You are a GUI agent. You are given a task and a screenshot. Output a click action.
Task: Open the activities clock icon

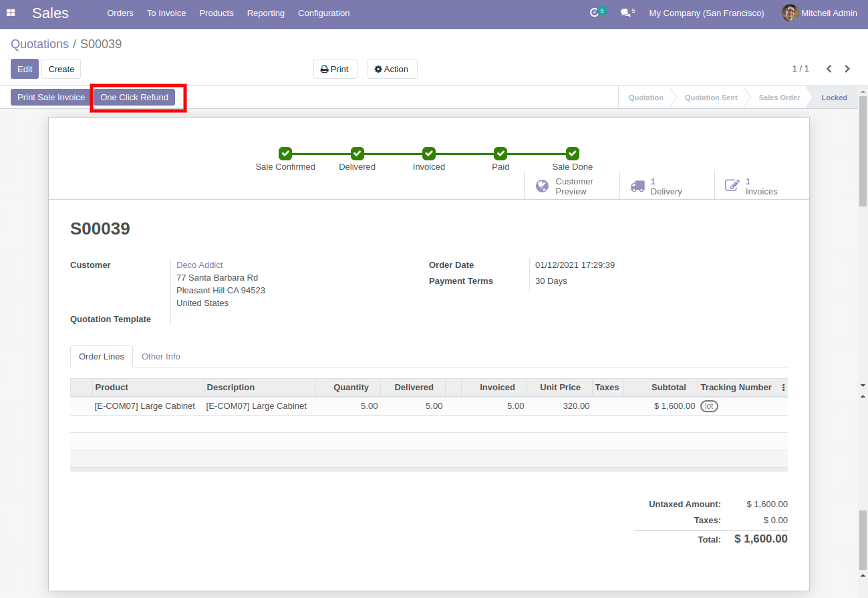pyautogui.click(x=594, y=13)
